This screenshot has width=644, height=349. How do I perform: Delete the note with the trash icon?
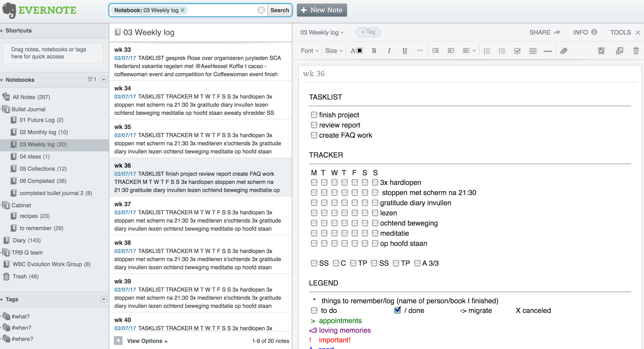click(636, 51)
